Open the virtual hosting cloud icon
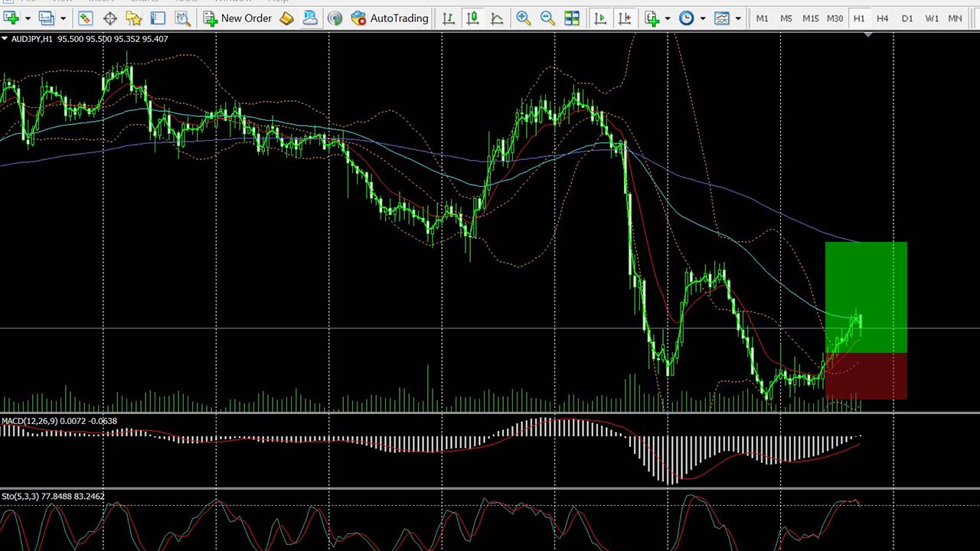 point(310,18)
